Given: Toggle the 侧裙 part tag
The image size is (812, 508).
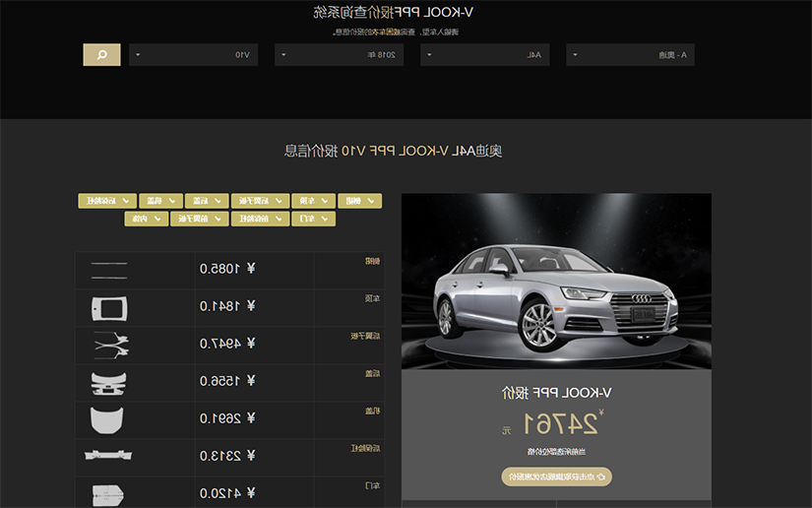Looking at the screenshot, I should (x=360, y=201).
